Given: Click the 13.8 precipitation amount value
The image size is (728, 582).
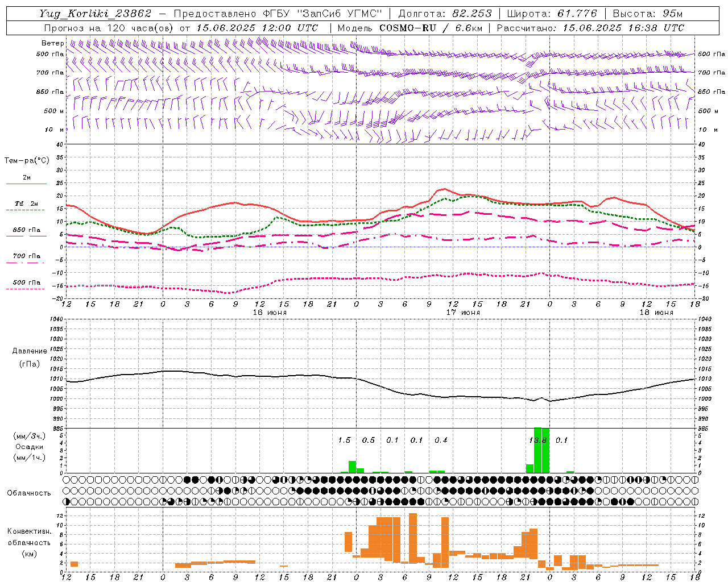Looking at the screenshot, I should pyautogui.click(x=538, y=440).
